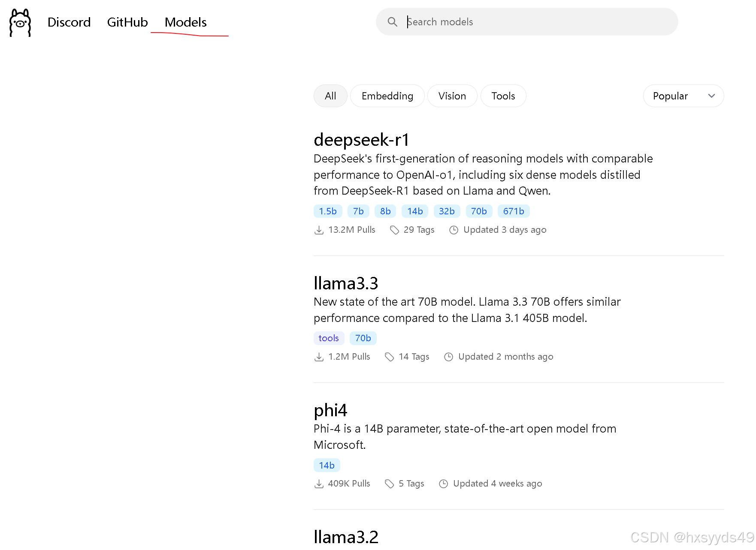Click the clock icon beside Updated 4 weeks ago

click(x=443, y=484)
